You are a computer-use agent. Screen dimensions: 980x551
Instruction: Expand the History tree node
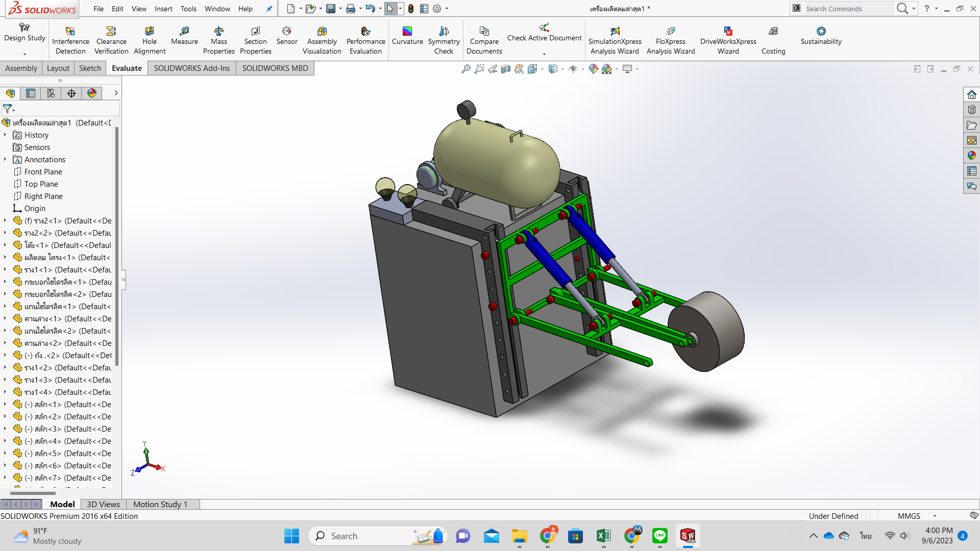5,135
